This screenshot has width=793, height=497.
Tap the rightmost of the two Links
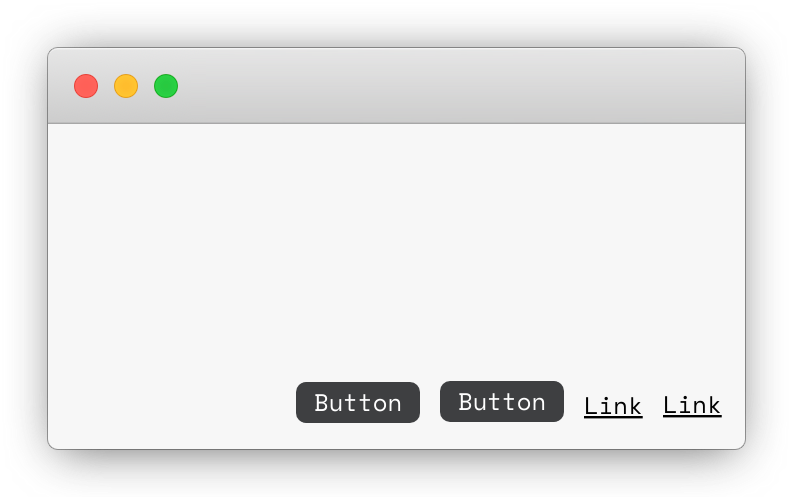click(x=692, y=405)
